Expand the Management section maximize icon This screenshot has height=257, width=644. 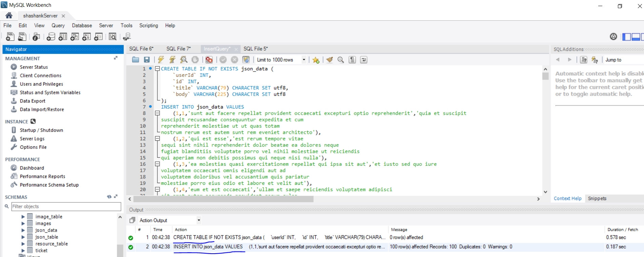pos(116,58)
